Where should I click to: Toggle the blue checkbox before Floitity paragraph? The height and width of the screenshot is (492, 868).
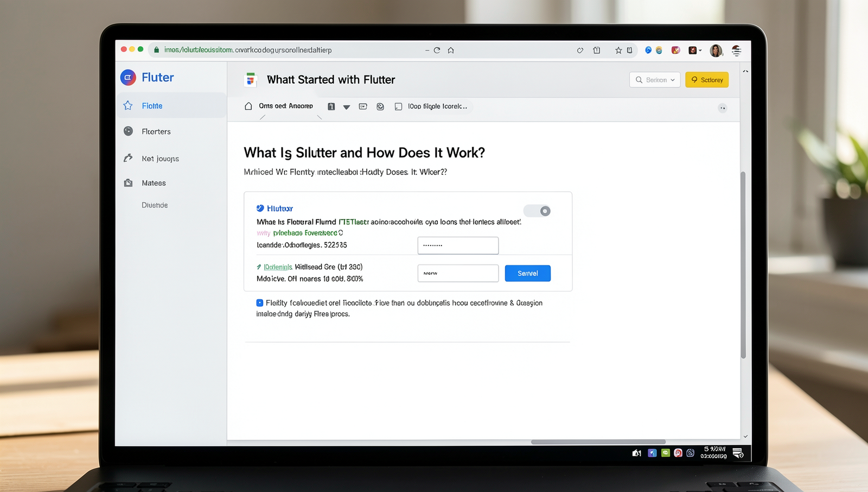click(260, 303)
